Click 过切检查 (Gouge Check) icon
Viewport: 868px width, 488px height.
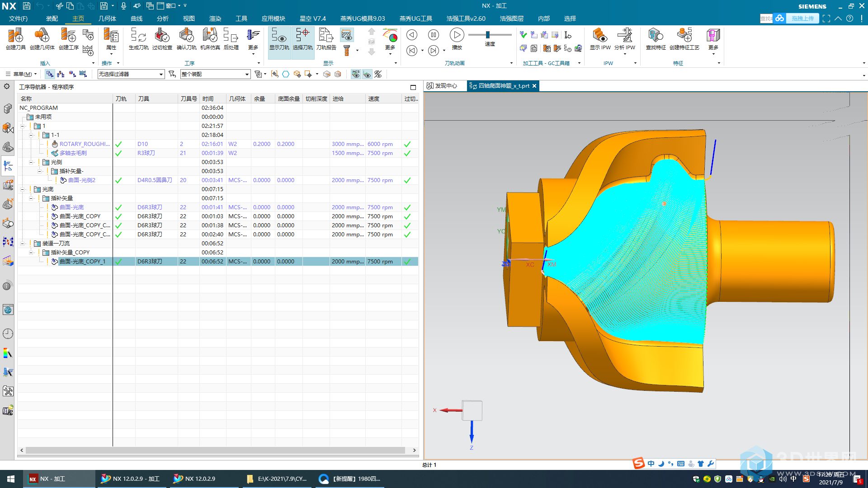click(162, 39)
